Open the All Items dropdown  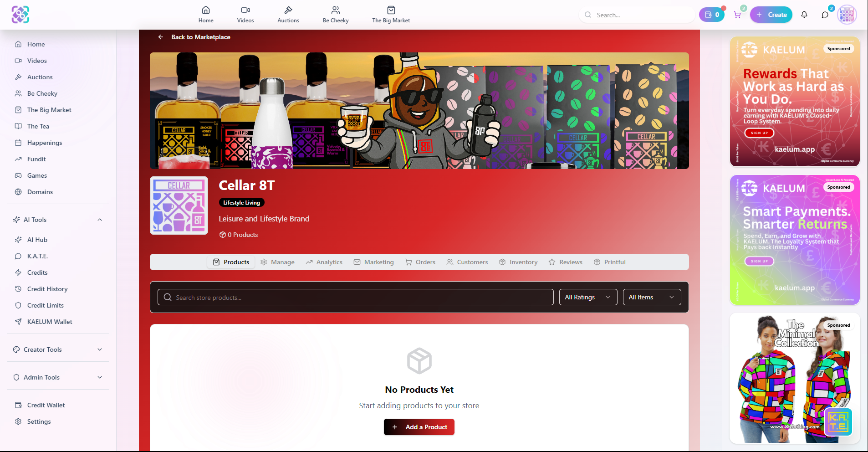point(652,297)
